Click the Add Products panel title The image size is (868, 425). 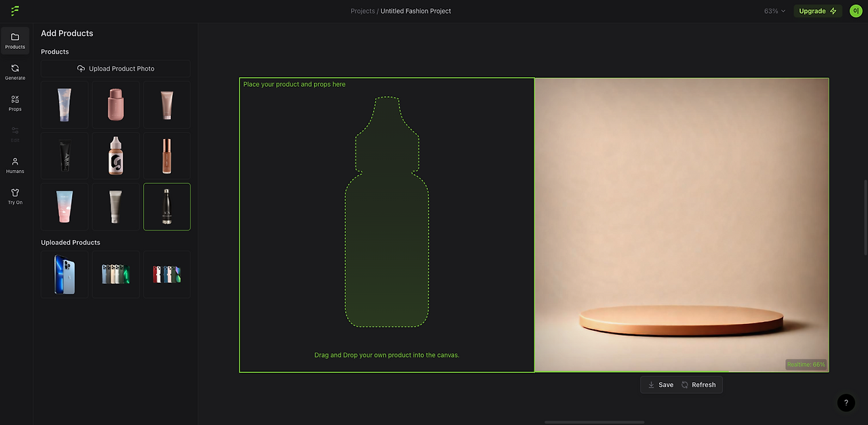tap(67, 33)
